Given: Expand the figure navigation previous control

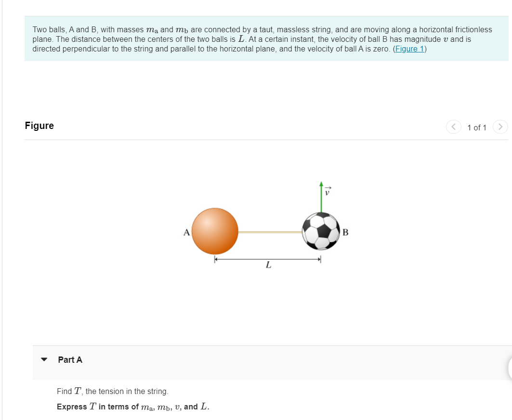Looking at the screenshot, I should 453,127.
